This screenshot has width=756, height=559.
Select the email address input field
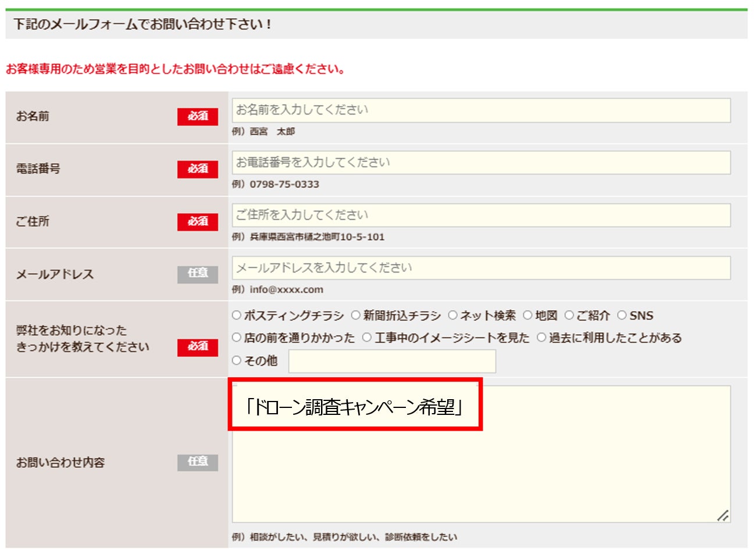pos(481,268)
